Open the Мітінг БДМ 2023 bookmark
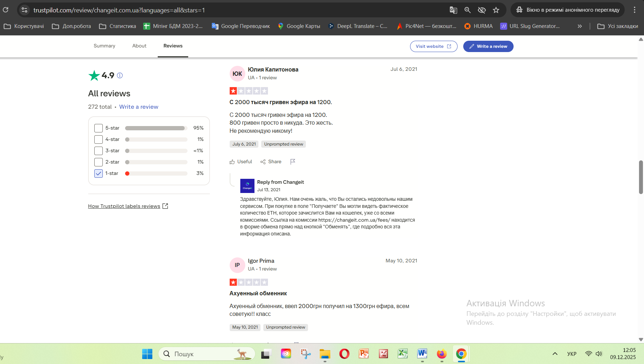Screen dimensions: 644x364 (x=173, y=26)
